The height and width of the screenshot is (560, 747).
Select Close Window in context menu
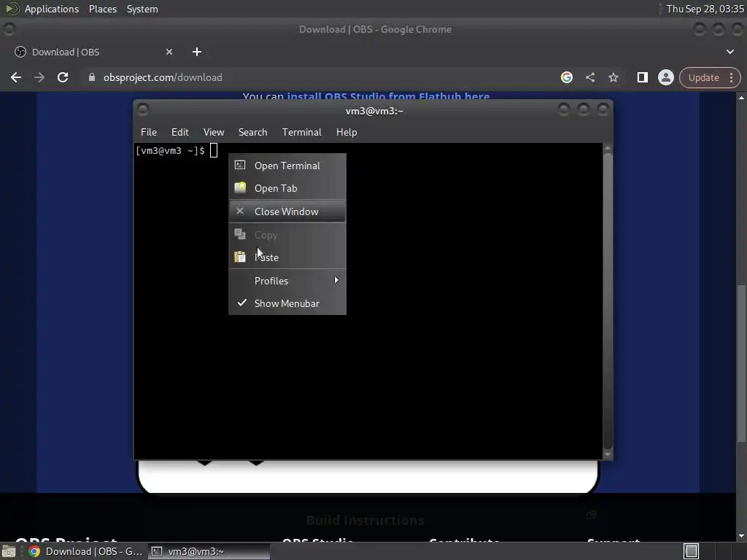287,211
